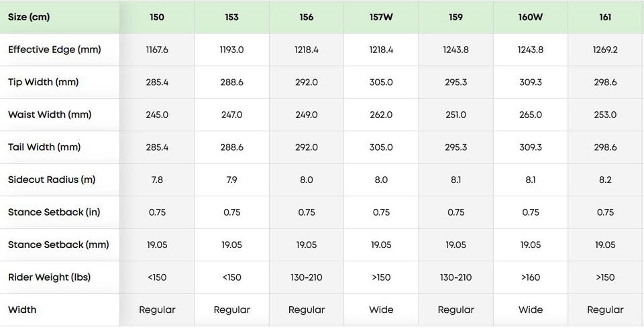Click the 150 size column header
The width and height of the screenshot is (644, 329).
coord(157,17)
